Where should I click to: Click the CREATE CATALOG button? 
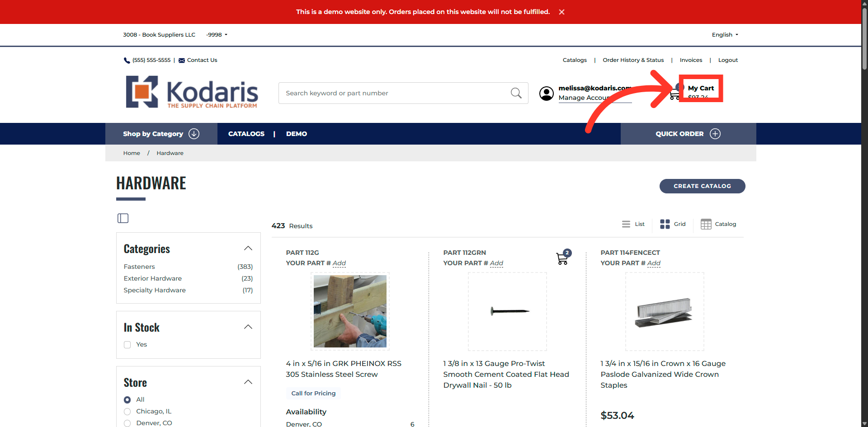pyautogui.click(x=702, y=186)
